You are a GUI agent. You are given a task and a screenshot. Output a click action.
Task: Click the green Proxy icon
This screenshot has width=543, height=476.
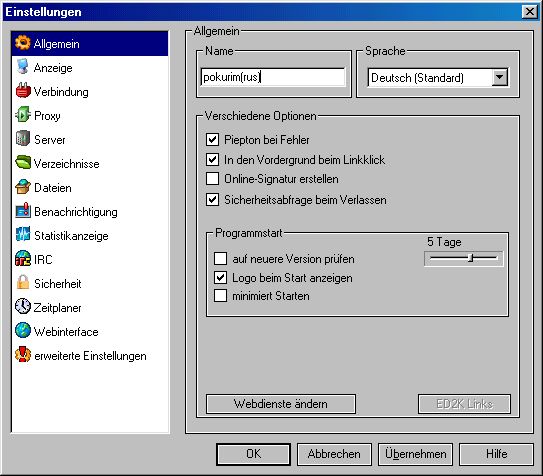23,115
